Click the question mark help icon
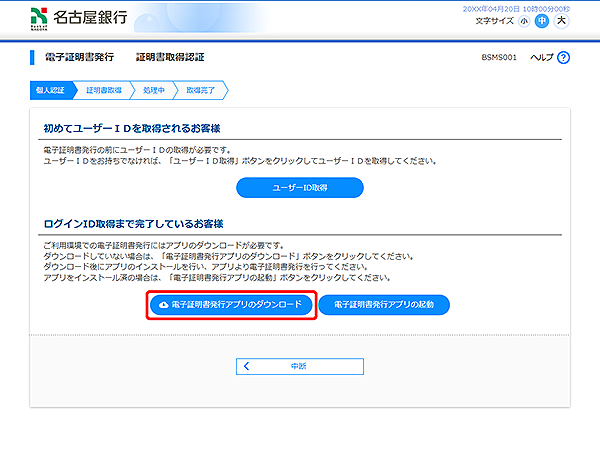 click(x=563, y=58)
